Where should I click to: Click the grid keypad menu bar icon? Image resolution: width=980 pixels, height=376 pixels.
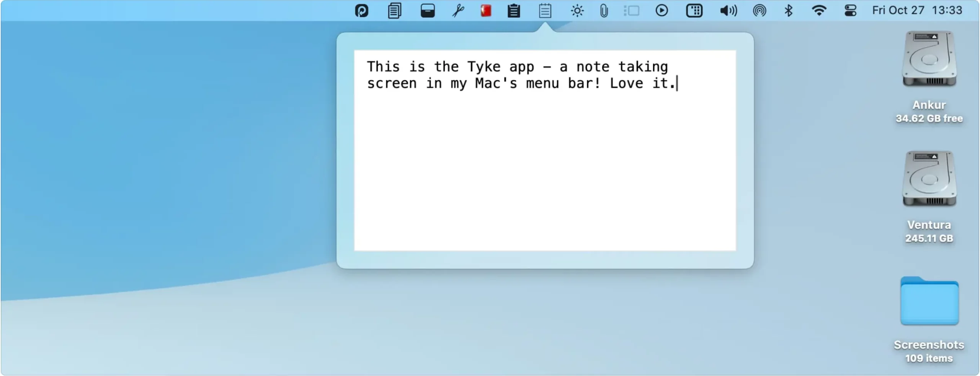click(694, 11)
